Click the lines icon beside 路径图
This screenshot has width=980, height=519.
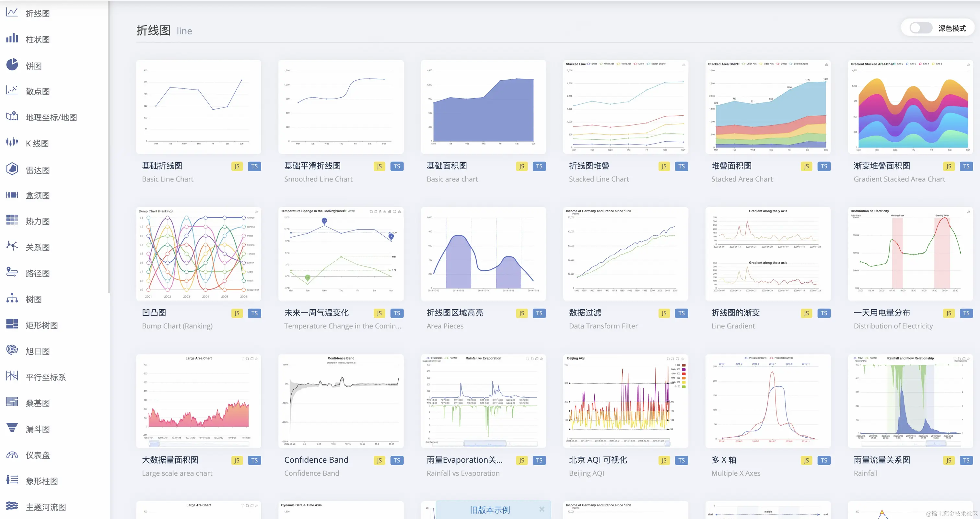tap(12, 272)
